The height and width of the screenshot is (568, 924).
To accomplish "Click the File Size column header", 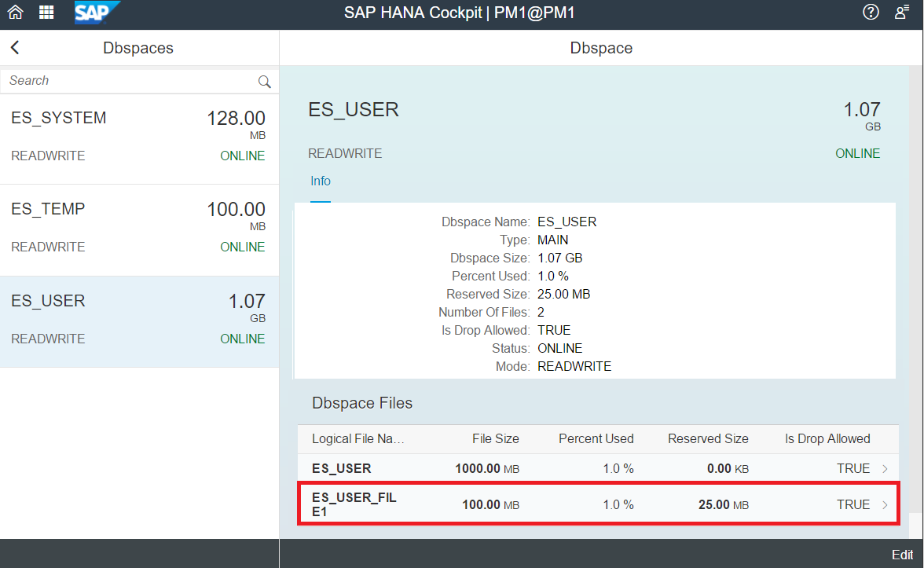I will click(x=496, y=439).
